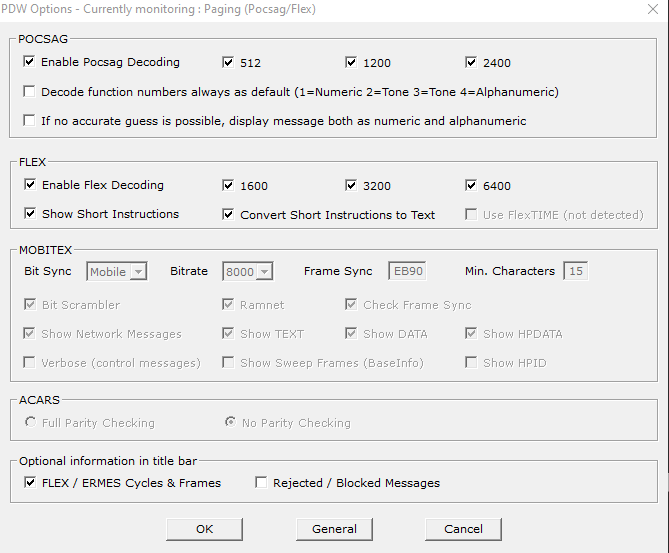
Task: Enable Rejected / Blocked Messages in title bar
Action: [261, 482]
